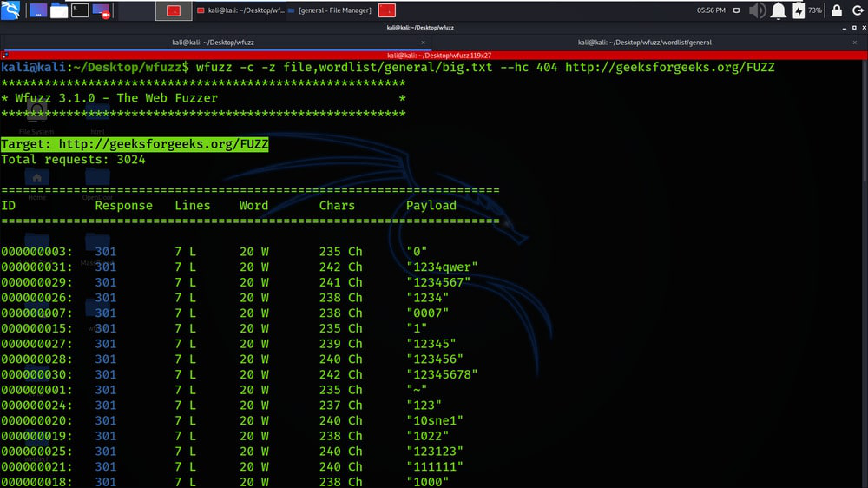The width and height of the screenshot is (868, 488).
Task: Maximize the terminal window
Action: pos(854,28)
